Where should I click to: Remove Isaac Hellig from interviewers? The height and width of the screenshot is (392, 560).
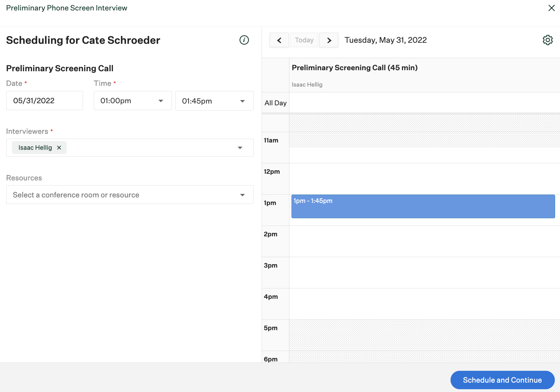point(59,148)
